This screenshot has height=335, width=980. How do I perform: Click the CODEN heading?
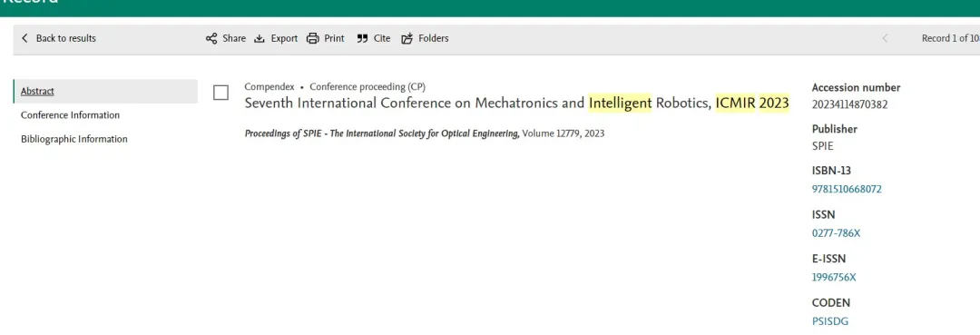[830, 302]
